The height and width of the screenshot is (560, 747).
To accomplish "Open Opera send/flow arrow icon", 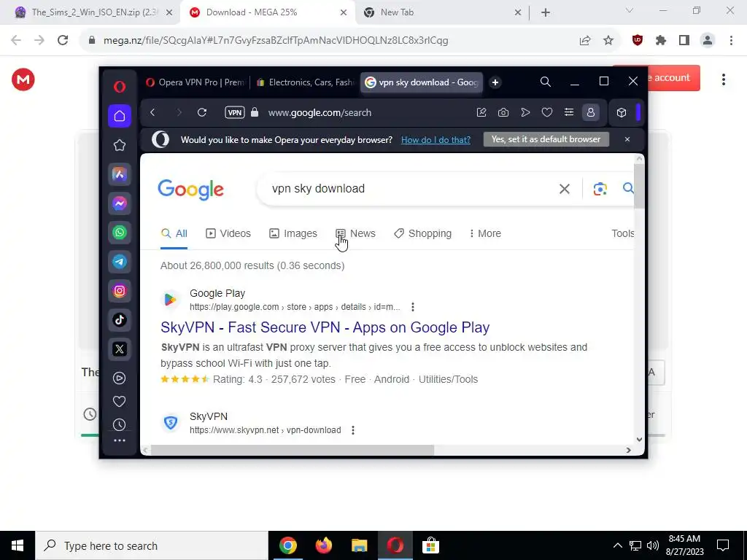I will 525,112.
